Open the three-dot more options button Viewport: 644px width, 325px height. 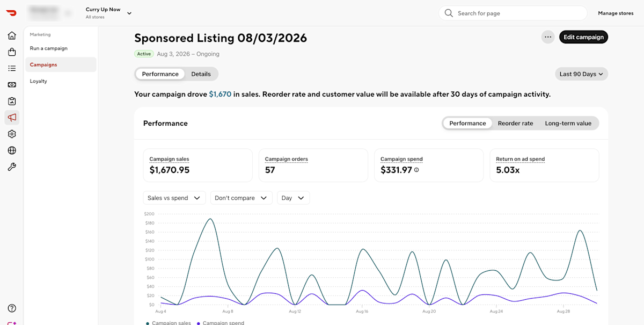tap(548, 37)
